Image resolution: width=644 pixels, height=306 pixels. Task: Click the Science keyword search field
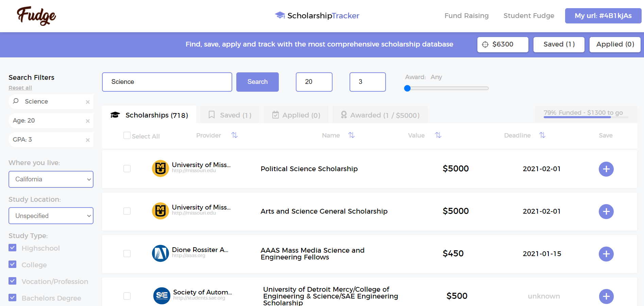pyautogui.click(x=167, y=82)
